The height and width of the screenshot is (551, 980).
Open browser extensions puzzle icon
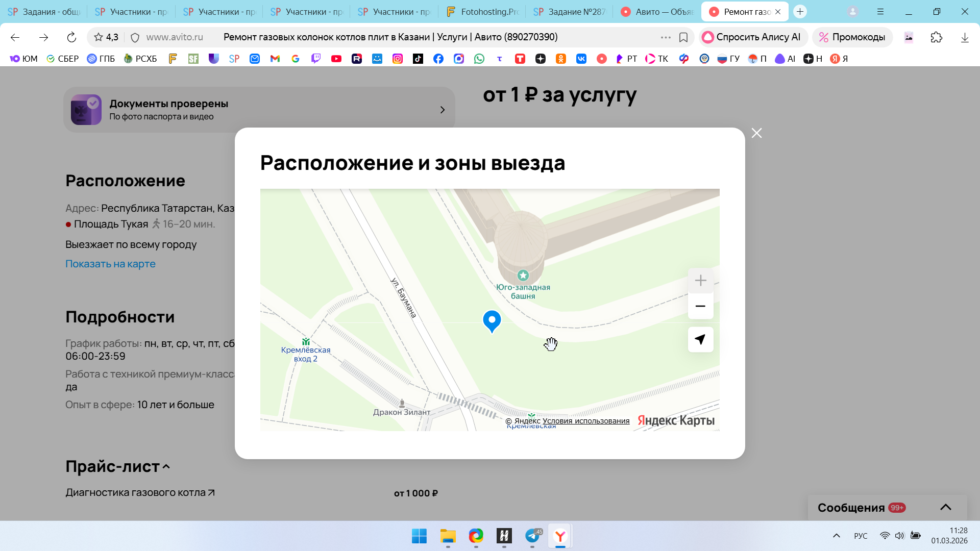pyautogui.click(x=936, y=37)
